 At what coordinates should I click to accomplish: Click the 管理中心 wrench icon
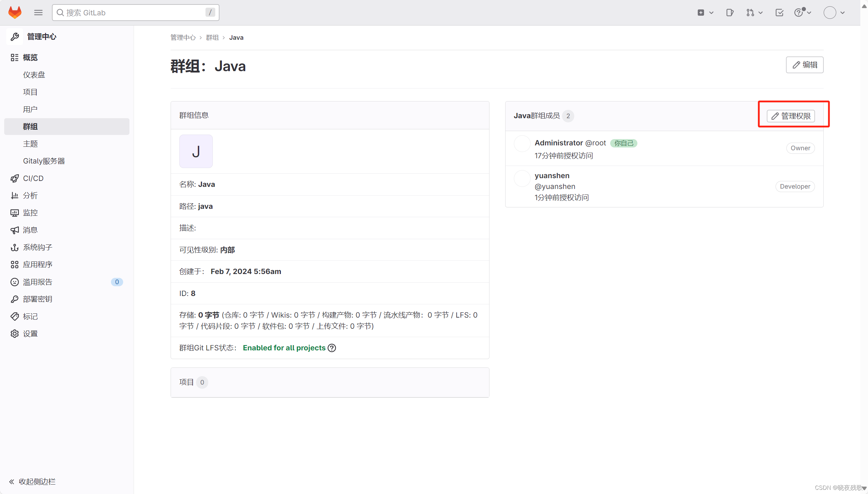(x=15, y=37)
